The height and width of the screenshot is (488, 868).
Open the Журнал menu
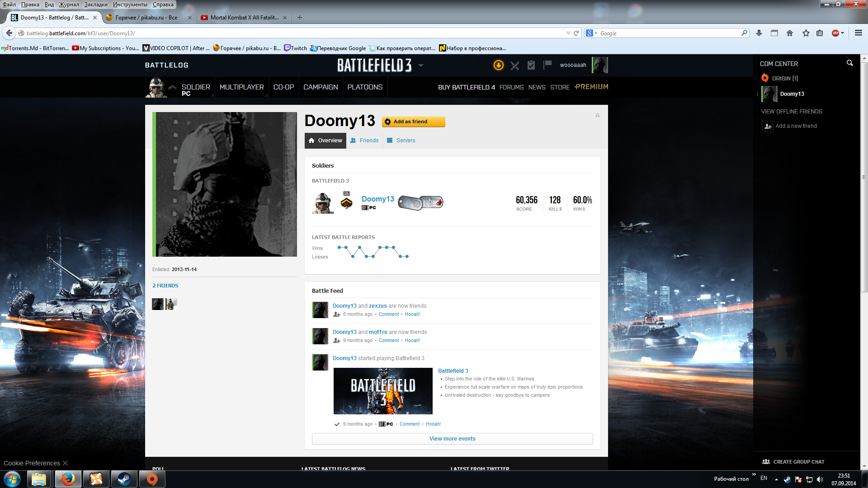(69, 5)
